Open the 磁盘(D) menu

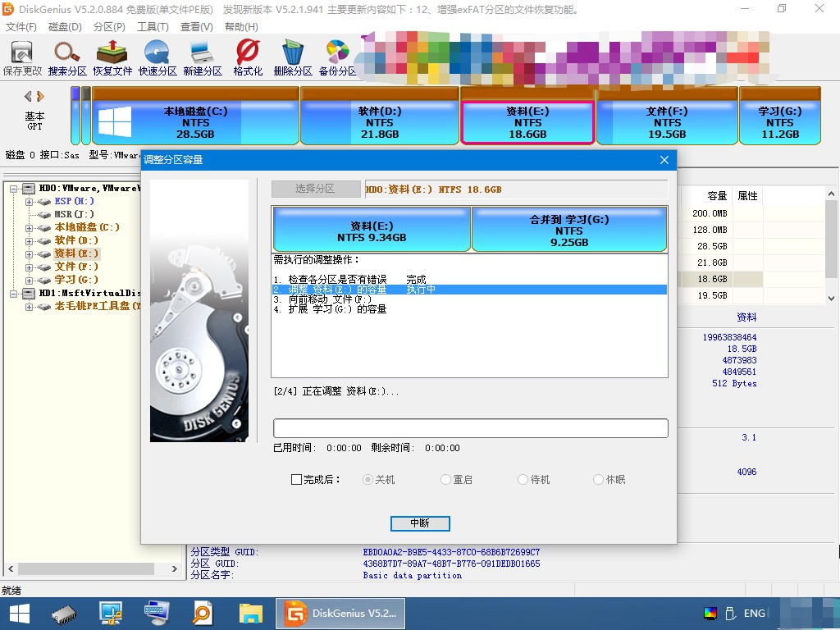coord(65,27)
